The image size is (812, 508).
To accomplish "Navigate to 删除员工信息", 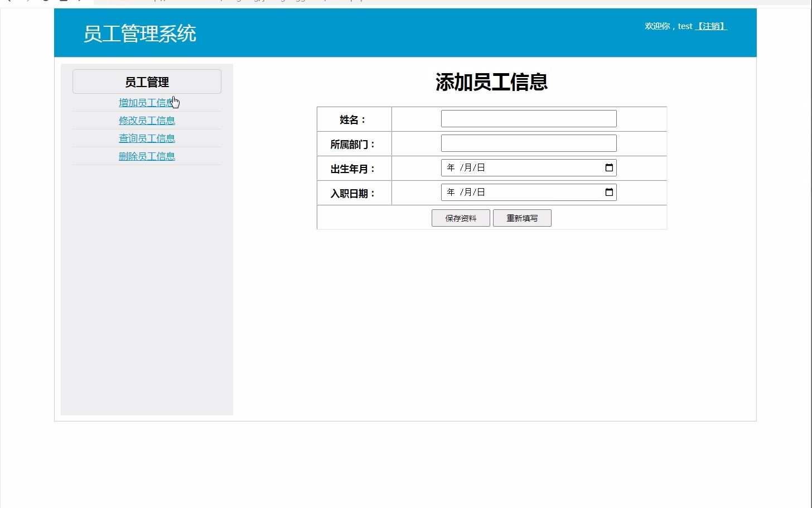I will click(x=147, y=156).
